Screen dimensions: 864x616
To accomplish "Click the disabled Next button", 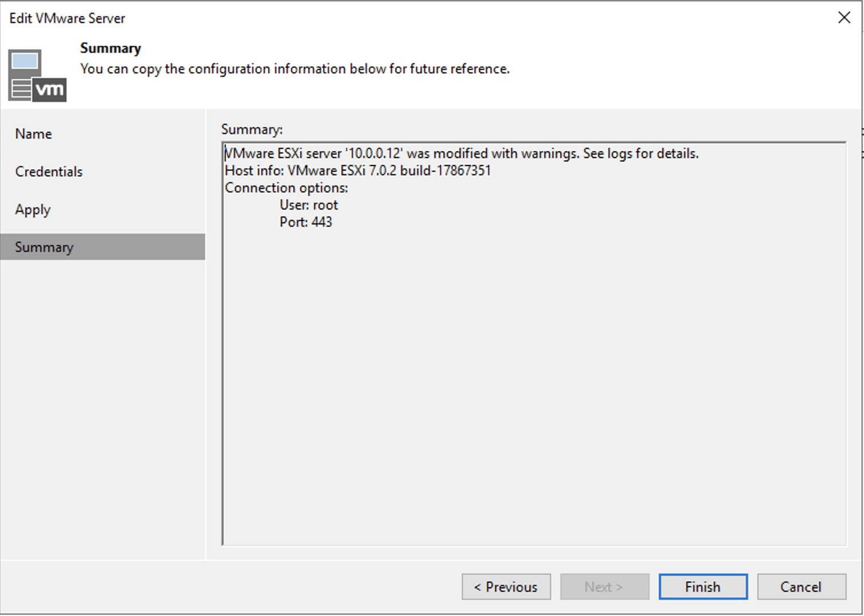I will (604, 587).
